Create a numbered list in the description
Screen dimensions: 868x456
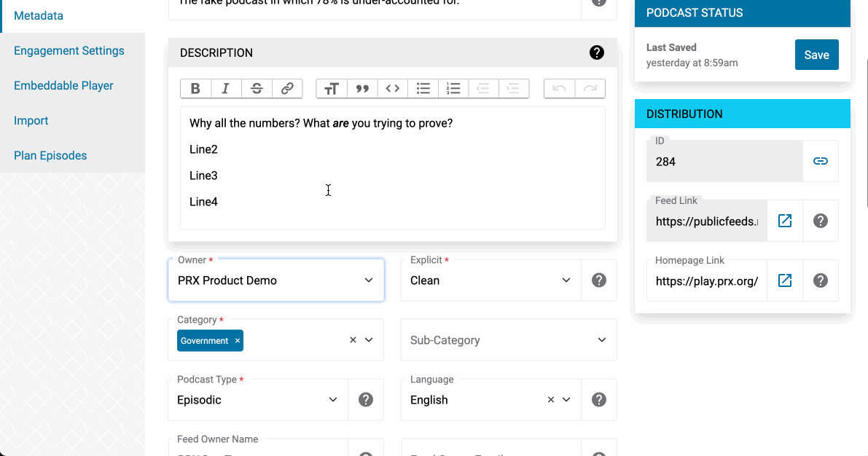pos(454,89)
